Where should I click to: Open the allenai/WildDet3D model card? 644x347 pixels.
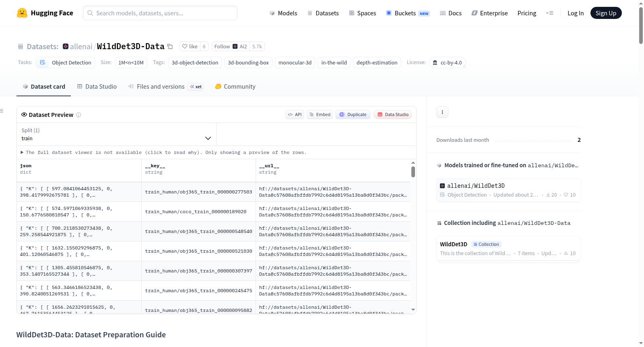point(508,190)
